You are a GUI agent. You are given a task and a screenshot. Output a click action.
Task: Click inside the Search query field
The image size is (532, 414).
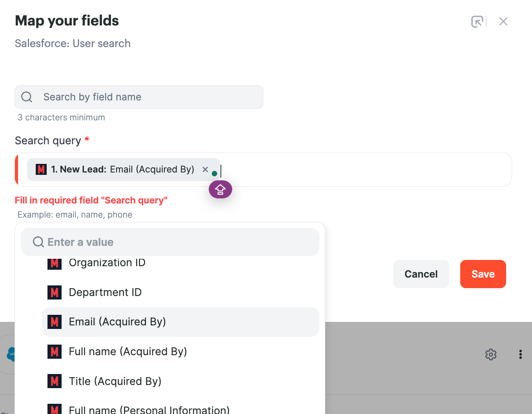(x=333, y=169)
